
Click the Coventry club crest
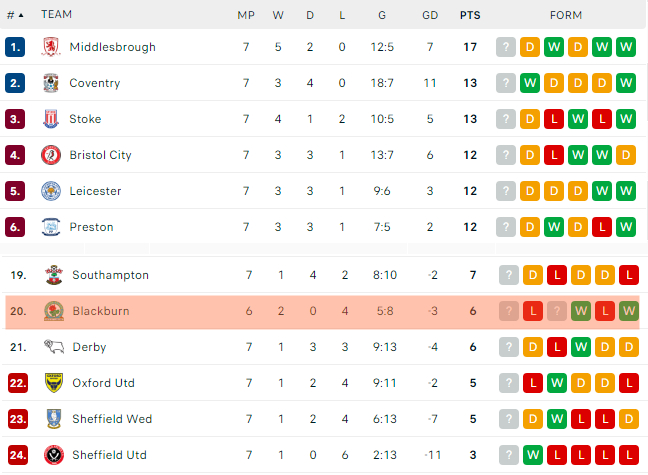(x=51, y=83)
